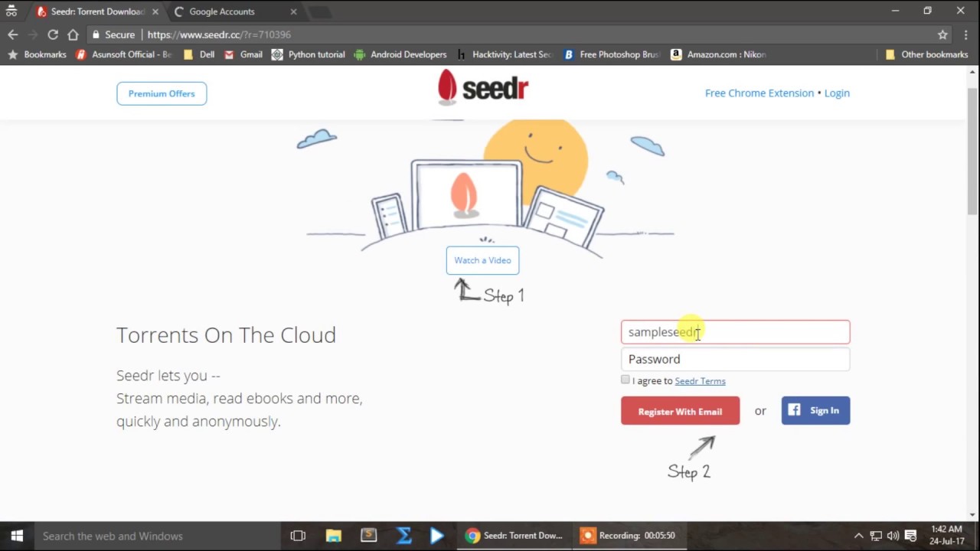This screenshot has width=980, height=551.
Task: Open the Python tutorial bookmark
Action: [x=308, y=54]
